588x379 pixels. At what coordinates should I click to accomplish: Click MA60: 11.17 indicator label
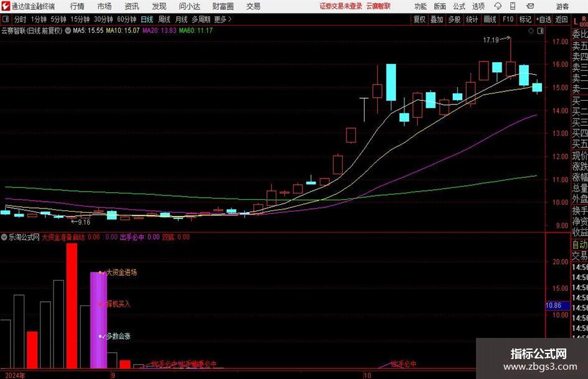pyautogui.click(x=196, y=30)
